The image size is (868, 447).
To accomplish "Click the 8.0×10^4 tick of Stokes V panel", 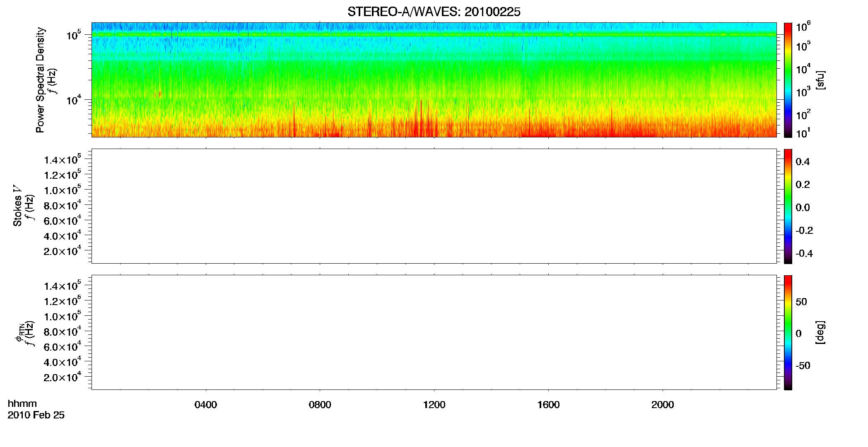I will pyautogui.click(x=63, y=205).
